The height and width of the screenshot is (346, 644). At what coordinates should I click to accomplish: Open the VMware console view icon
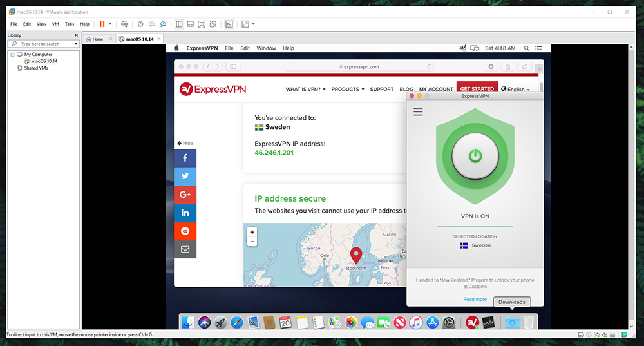pyautogui.click(x=229, y=24)
